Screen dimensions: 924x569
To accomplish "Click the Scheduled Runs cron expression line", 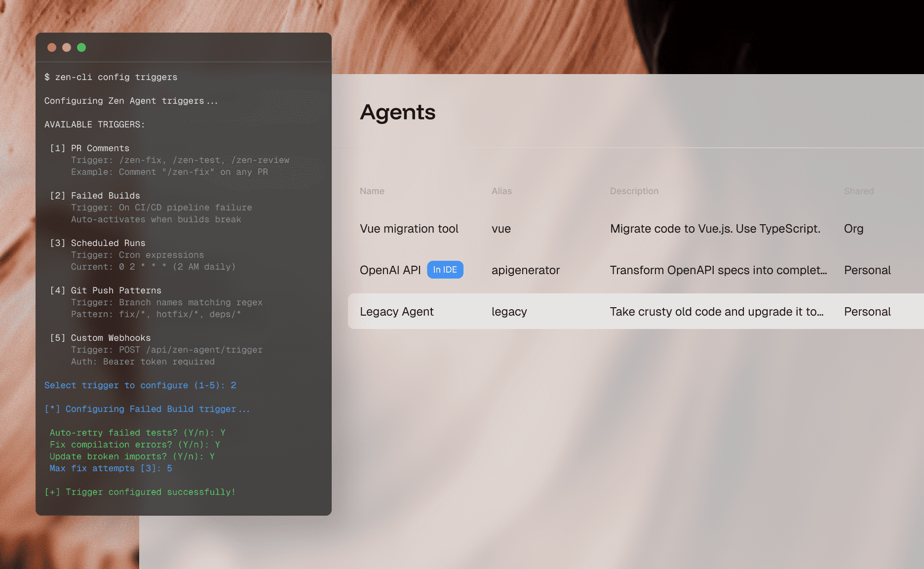I will [153, 267].
